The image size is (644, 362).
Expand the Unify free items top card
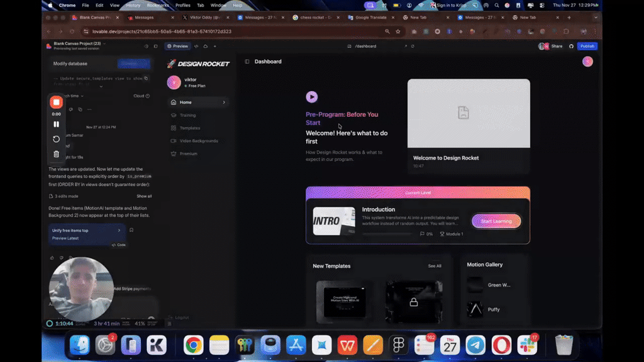(x=119, y=231)
